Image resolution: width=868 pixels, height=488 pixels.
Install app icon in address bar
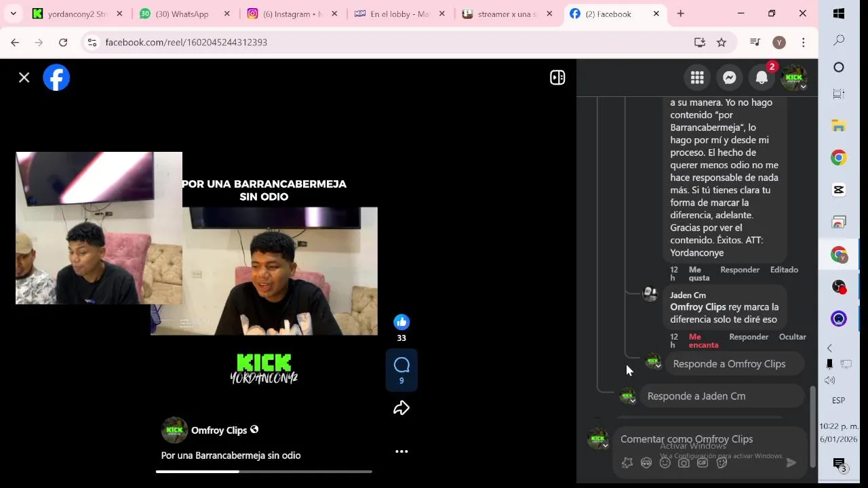tap(700, 42)
